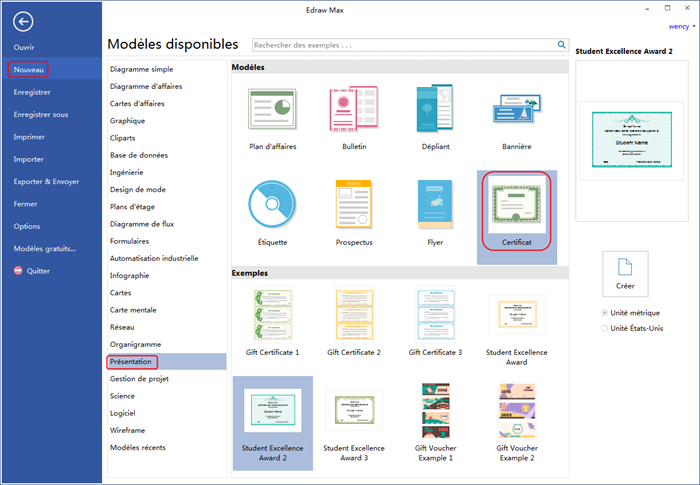700x485 pixels.
Task: Select Cartes category
Action: pyautogui.click(x=121, y=293)
